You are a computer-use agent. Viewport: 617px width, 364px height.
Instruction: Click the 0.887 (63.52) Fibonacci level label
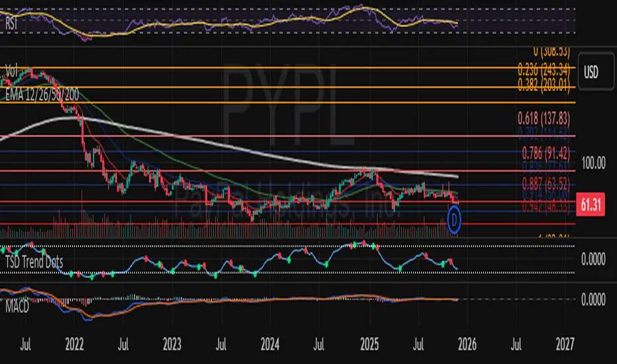546,183
